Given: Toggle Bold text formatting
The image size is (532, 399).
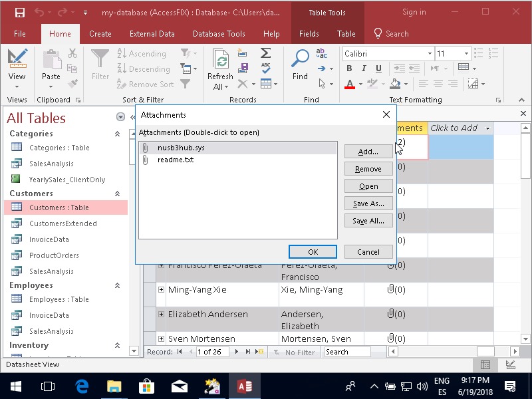Looking at the screenshot, I should coord(349,68).
